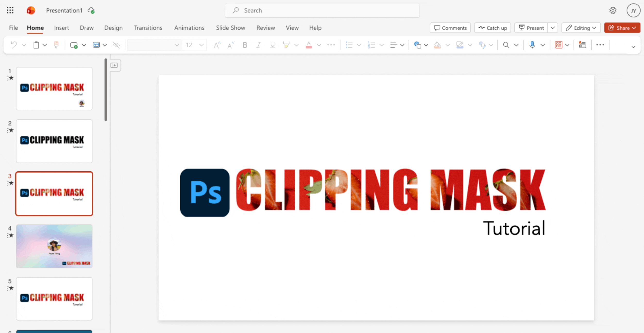Toggle italic formatting

(258, 45)
